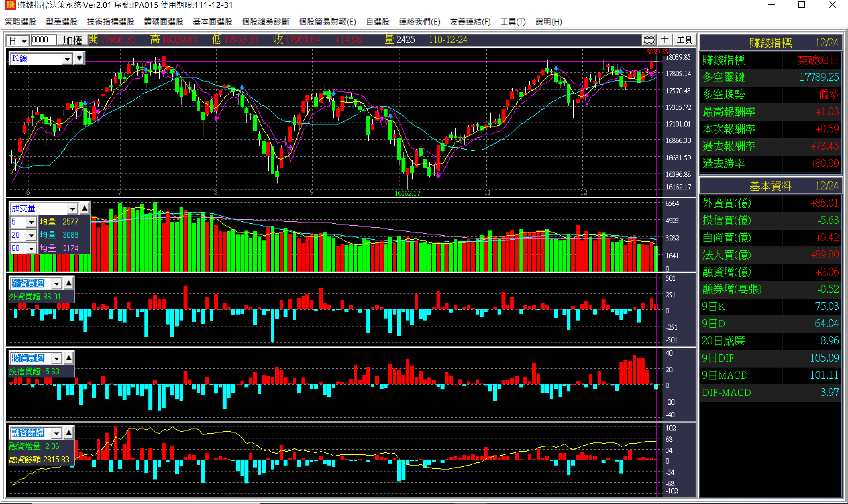Viewport: 848px width, 504px height.
Task: Click the up triangle beside 成交量 selector
Action: [84, 208]
